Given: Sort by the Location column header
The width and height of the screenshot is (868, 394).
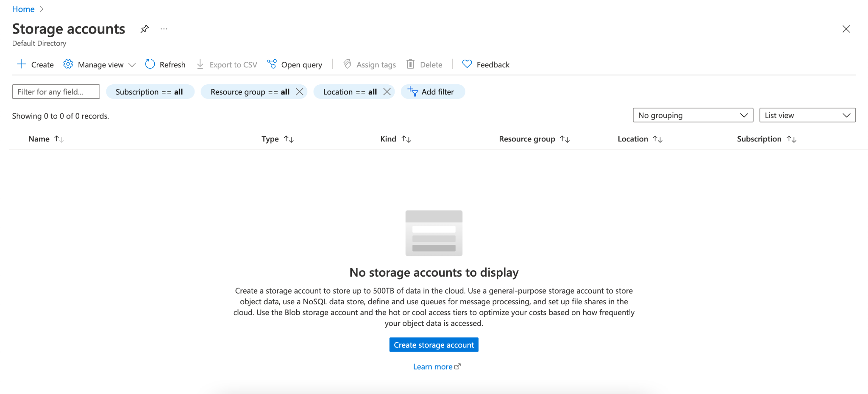Looking at the screenshot, I should pyautogui.click(x=633, y=139).
